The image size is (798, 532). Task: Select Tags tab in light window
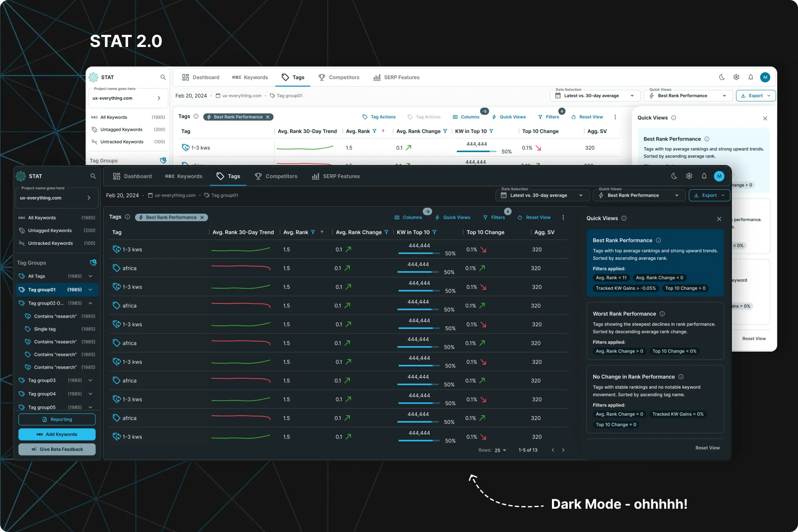pos(293,77)
